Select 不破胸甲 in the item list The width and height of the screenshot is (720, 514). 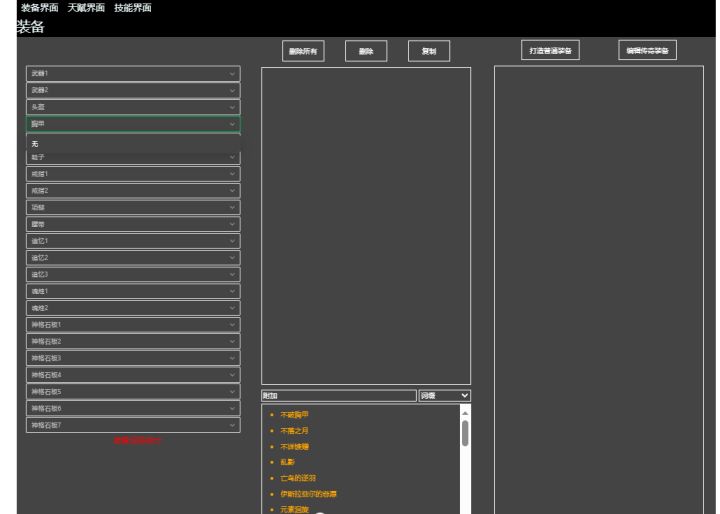[x=294, y=415]
